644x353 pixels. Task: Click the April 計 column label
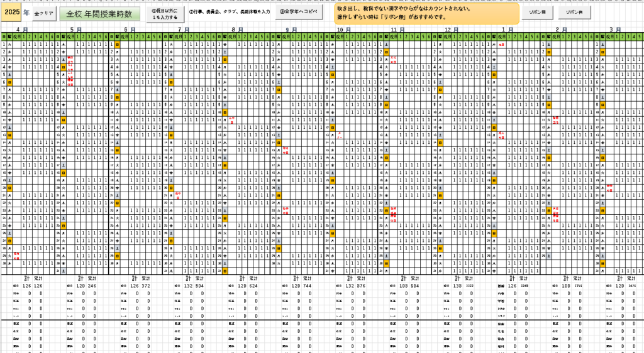click(x=27, y=278)
